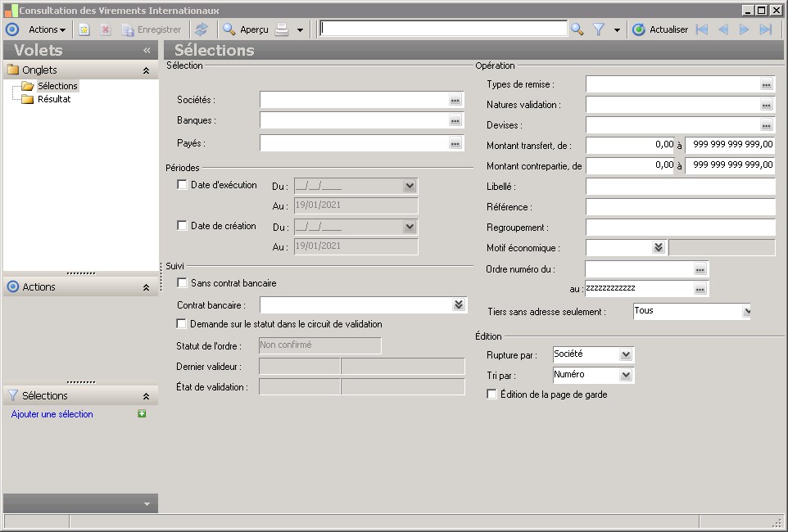Click into the Libellé text field
The image size is (788, 532).
pos(680,187)
